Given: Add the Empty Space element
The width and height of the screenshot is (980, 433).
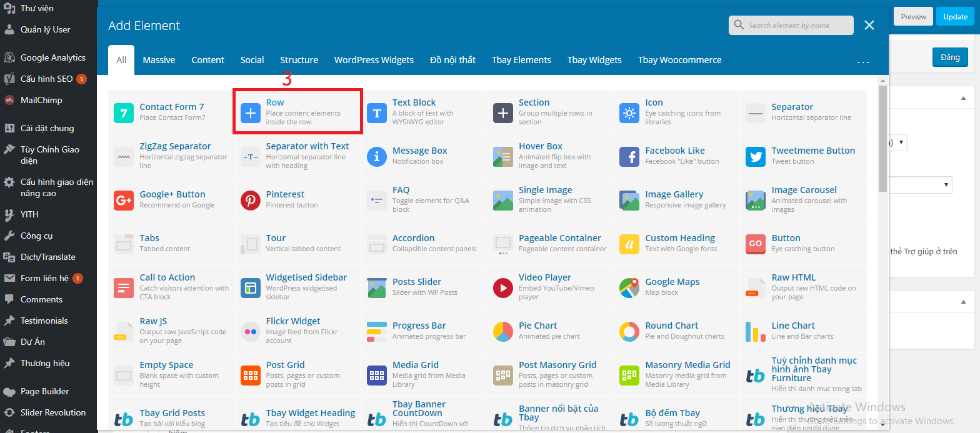Looking at the screenshot, I should (x=171, y=374).
